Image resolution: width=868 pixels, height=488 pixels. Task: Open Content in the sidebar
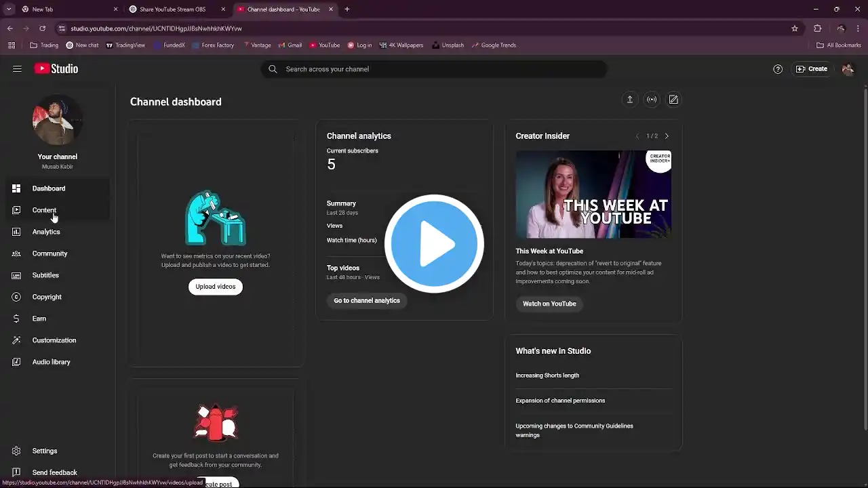coord(58,210)
